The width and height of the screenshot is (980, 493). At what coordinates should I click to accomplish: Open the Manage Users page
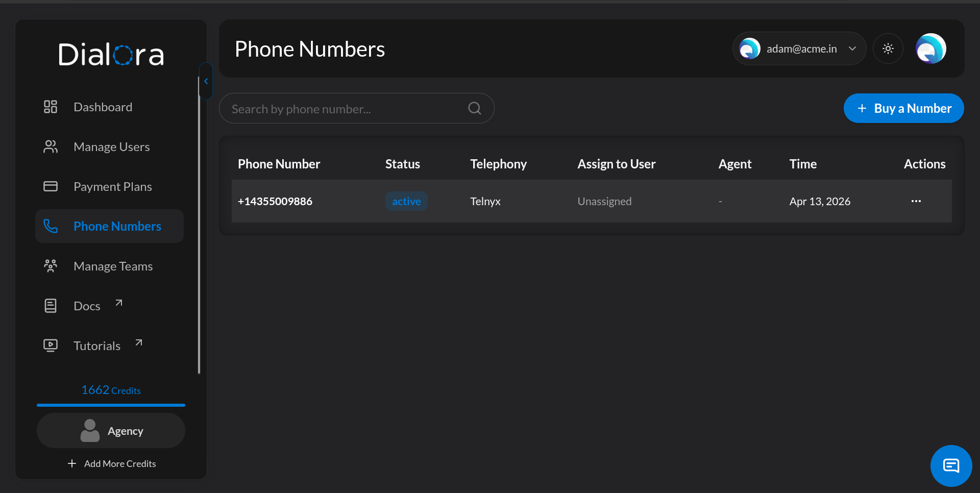click(111, 147)
